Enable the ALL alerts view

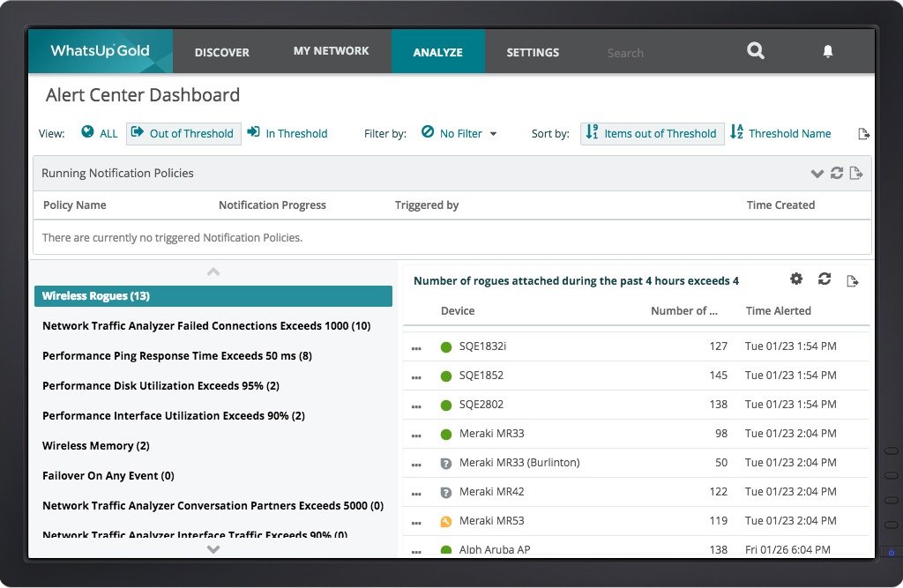[100, 133]
